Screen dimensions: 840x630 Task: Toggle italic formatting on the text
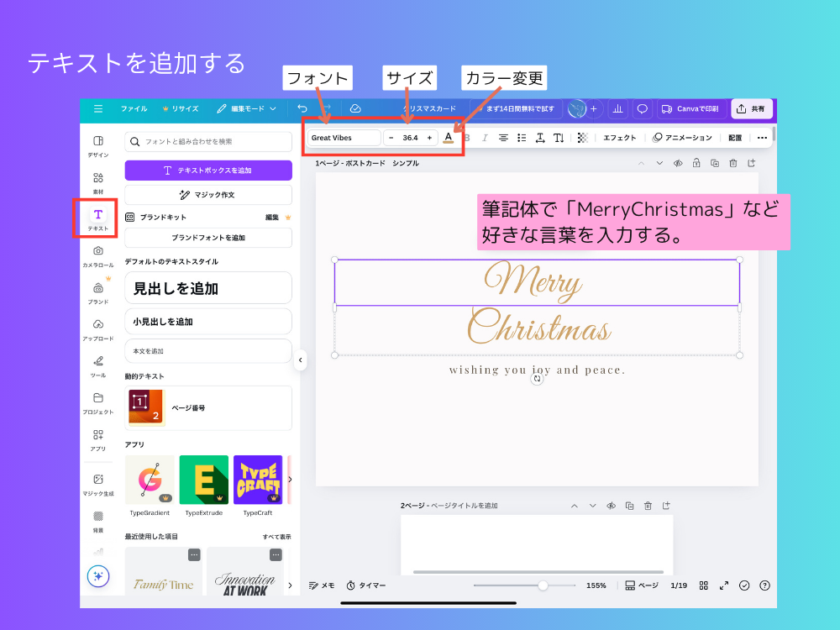[484, 137]
